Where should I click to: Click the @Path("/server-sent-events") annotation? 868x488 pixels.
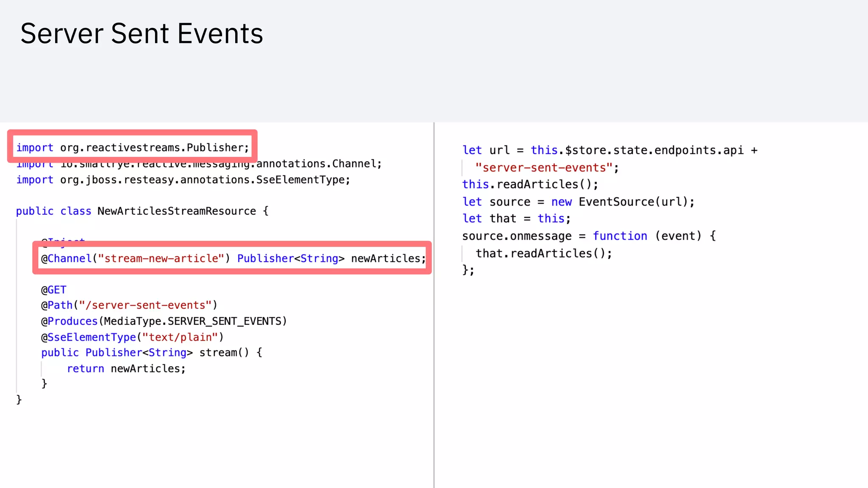click(x=129, y=305)
